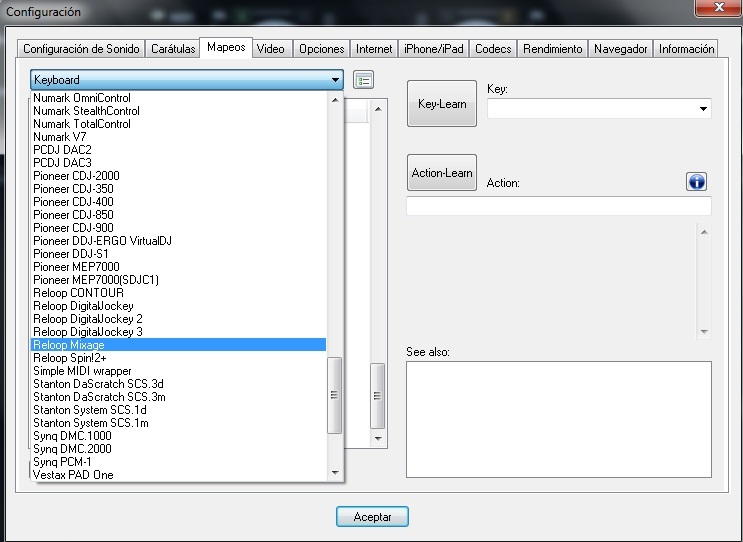
Task: Click the blue info icon beside Action
Action: (696, 181)
